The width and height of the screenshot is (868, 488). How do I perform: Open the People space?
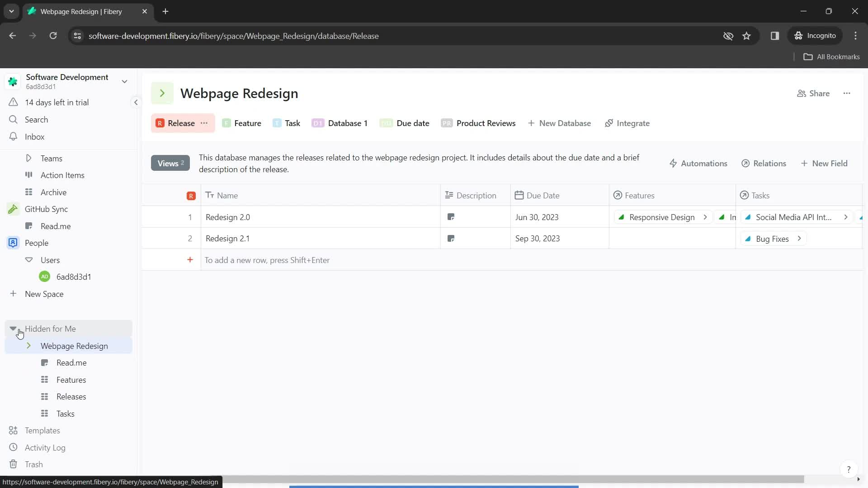pyautogui.click(x=36, y=243)
